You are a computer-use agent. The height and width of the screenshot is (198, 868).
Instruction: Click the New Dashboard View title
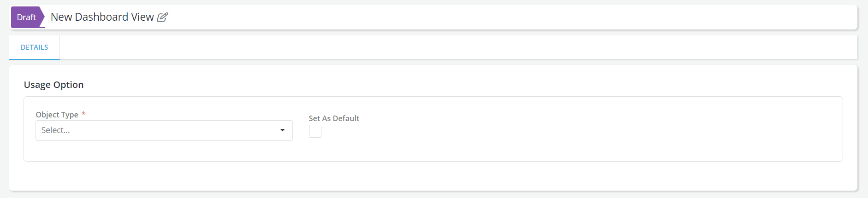tap(102, 17)
